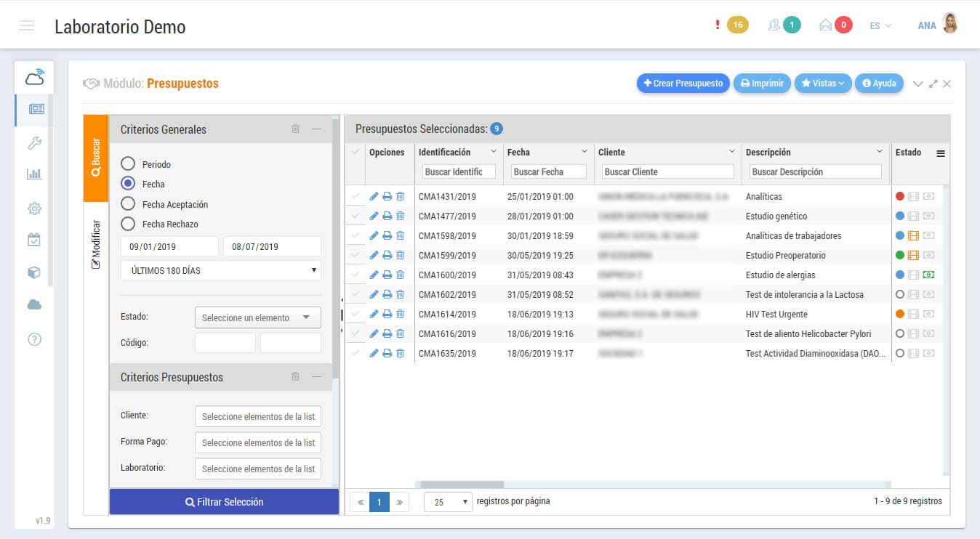Viewport: 980px width, 539px height.
Task: Go to page 1 in pagination
Action: pos(379,502)
